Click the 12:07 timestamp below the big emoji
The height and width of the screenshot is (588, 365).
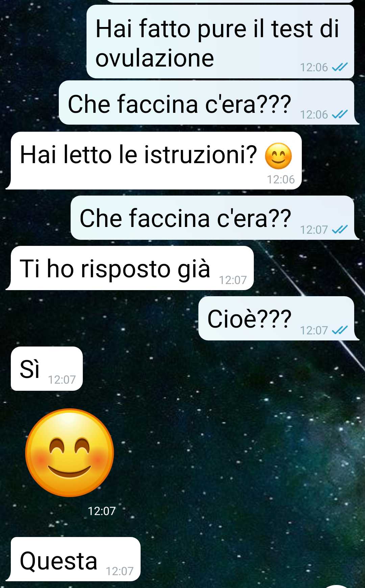(x=101, y=511)
